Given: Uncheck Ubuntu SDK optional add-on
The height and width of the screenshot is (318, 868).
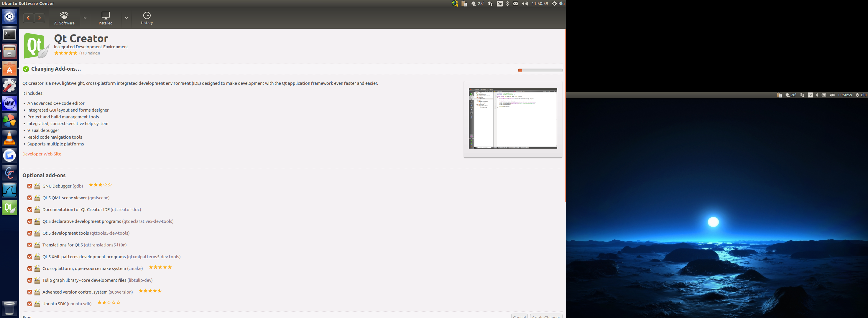Looking at the screenshot, I should pyautogui.click(x=29, y=303).
